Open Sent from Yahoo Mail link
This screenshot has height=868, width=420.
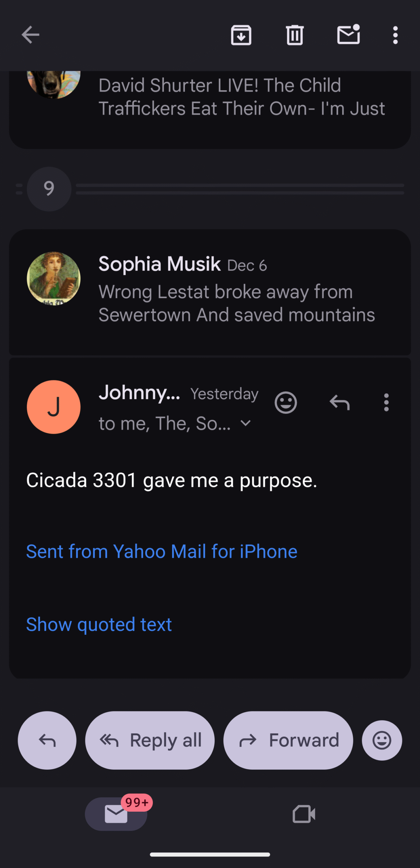tap(162, 551)
